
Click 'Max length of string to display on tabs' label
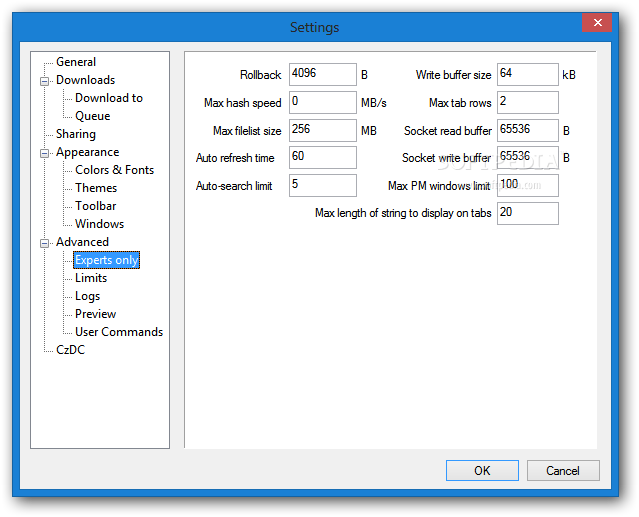click(403, 213)
